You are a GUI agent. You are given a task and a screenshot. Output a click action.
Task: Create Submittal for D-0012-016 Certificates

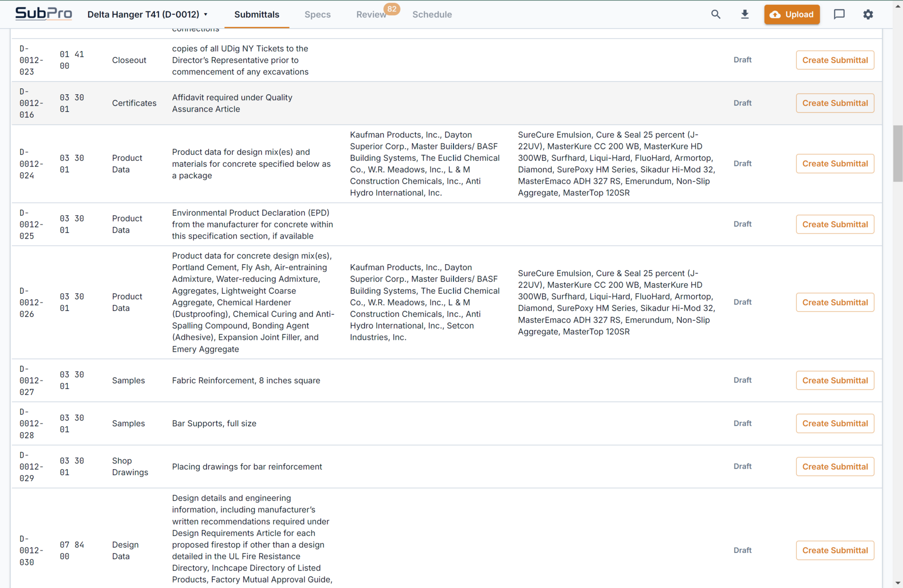[x=835, y=103]
